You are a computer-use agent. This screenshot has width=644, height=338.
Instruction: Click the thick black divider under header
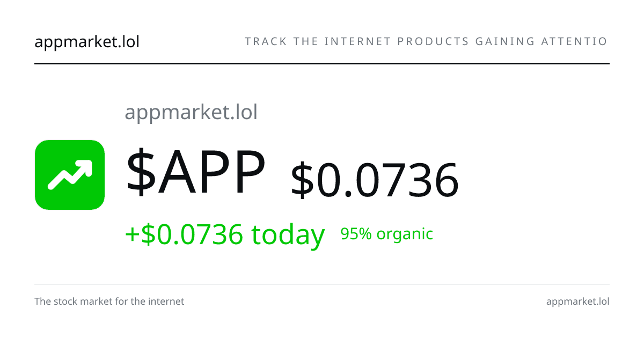coord(322,63)
